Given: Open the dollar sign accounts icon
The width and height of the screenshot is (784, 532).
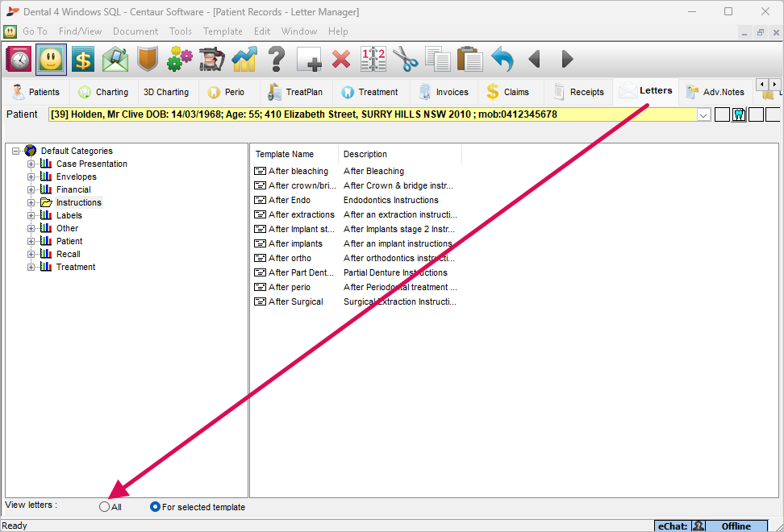Looking at the screenshot, I should (x=83, y=60).
